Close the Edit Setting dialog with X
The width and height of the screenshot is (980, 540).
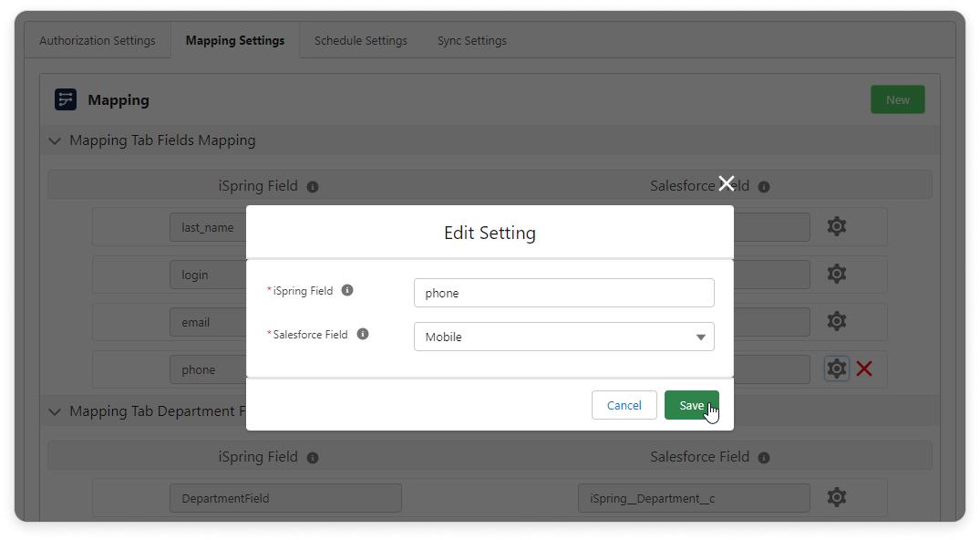coord(727,183)
